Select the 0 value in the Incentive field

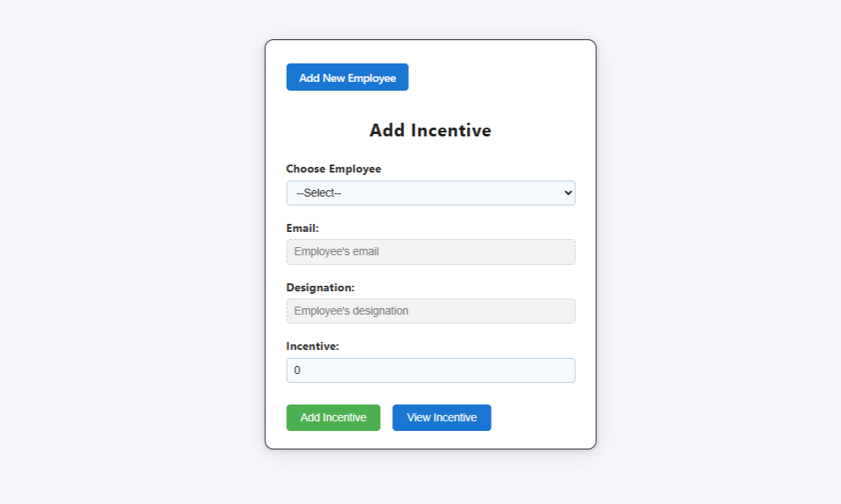coord(297,370)
